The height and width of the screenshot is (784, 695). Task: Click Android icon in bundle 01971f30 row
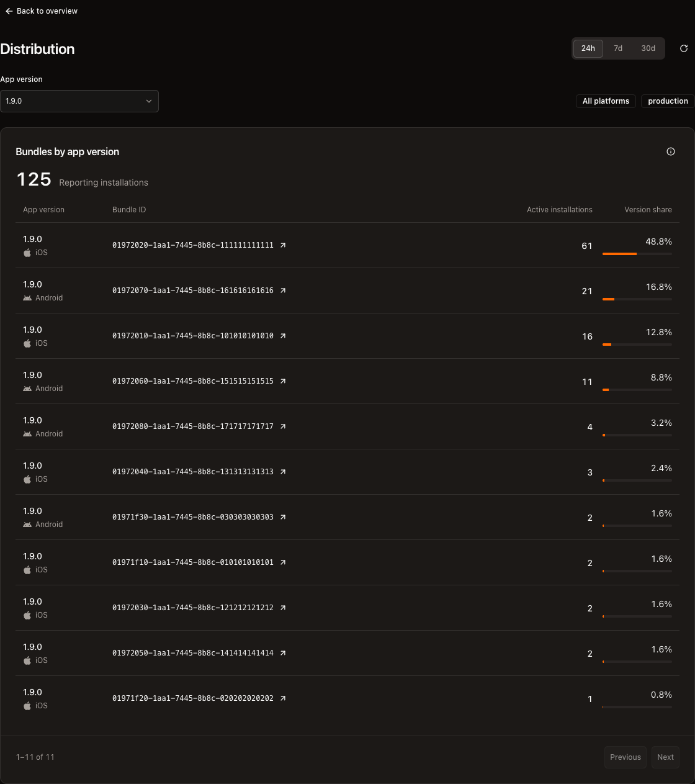[x=27, y=525]
